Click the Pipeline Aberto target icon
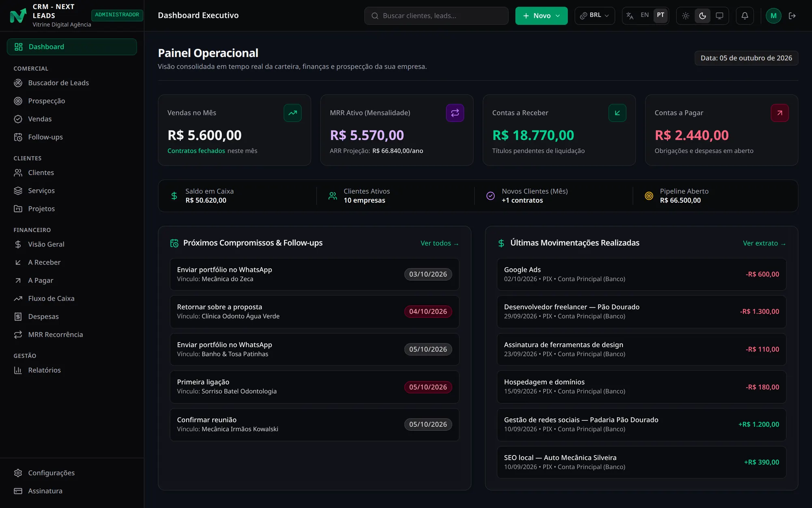812x508 pixels. tap(649, 196)
